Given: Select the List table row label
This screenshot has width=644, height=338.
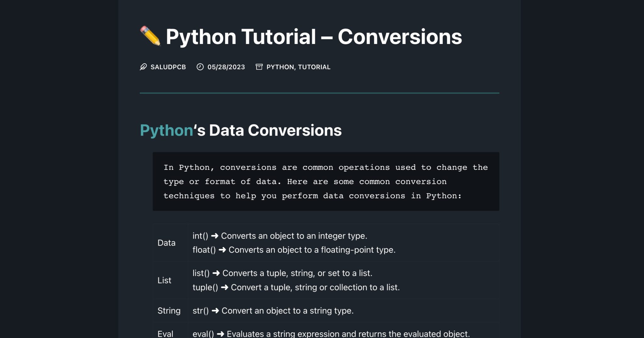Looking at the screenshot, I should 164,280.
